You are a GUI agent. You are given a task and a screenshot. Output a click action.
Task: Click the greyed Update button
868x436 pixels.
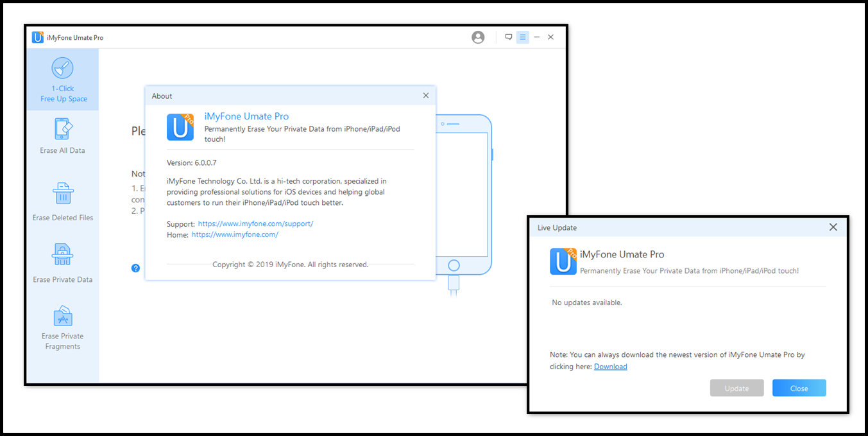[x=737, y=388]
